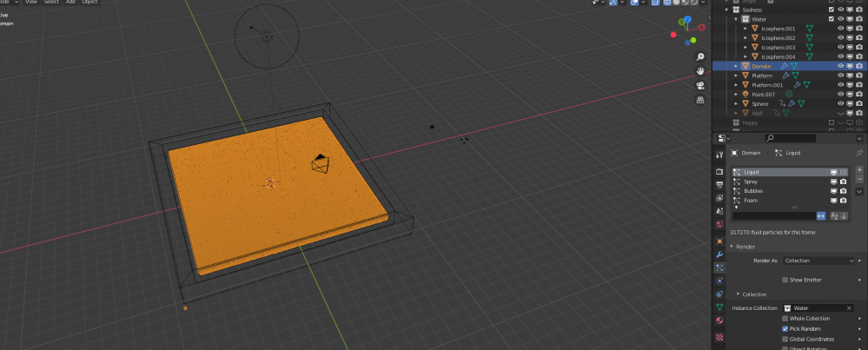Toggle Spray particle system render camera icon
Viewport: 868px width, 350px height.
click(x=843, y=182)
